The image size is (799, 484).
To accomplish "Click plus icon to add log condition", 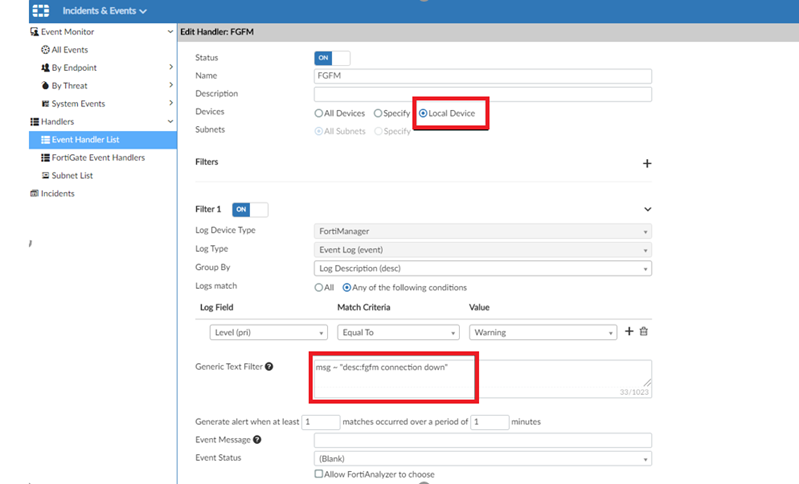I will pyautogui.click(x=629, y=332).
